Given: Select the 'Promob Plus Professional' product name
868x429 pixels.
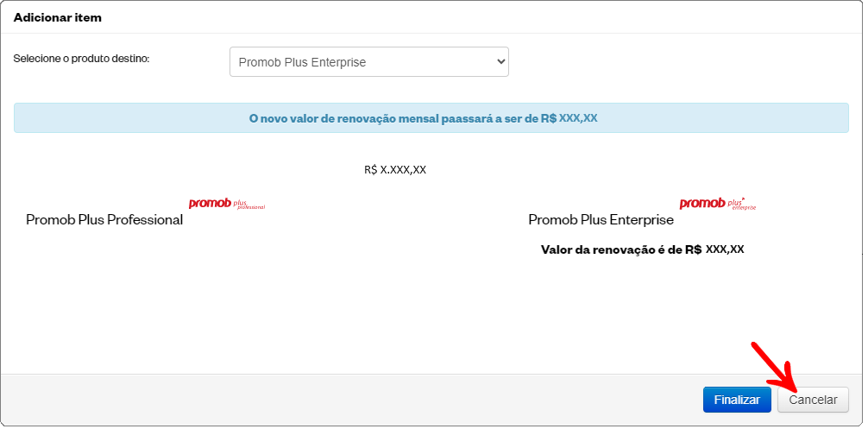Looking at the screenshot, I should [104, 220].
